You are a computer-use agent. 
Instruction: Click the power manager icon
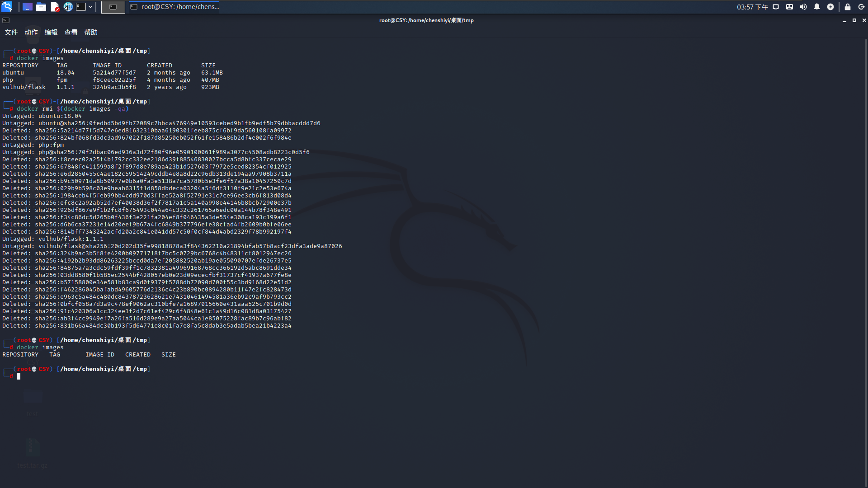click(830, 7)
